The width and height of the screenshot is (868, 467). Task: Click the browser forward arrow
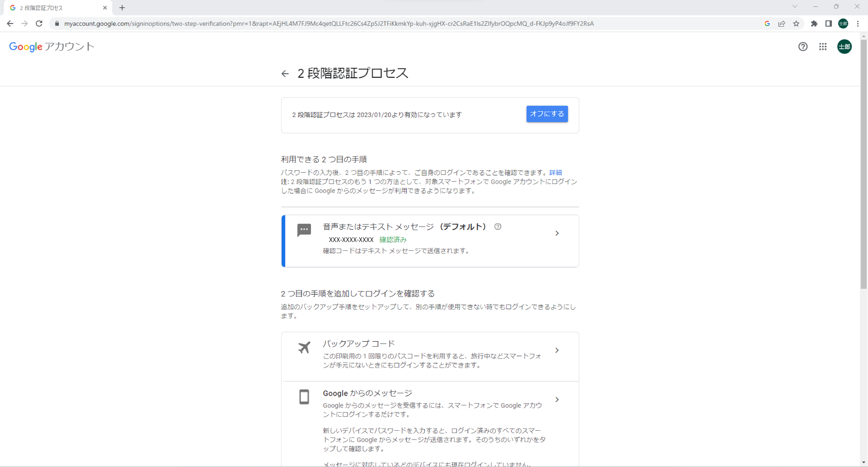click(25, 24)
